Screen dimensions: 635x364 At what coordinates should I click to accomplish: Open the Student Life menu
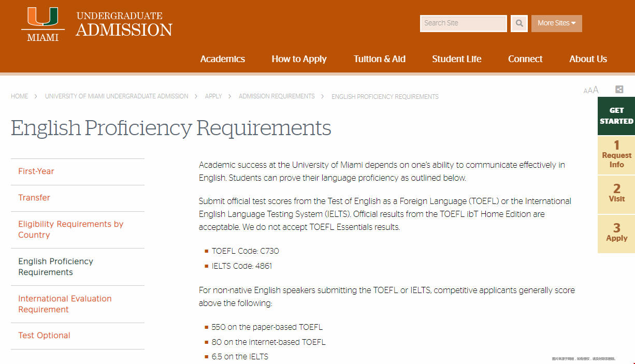pos(457,59)
